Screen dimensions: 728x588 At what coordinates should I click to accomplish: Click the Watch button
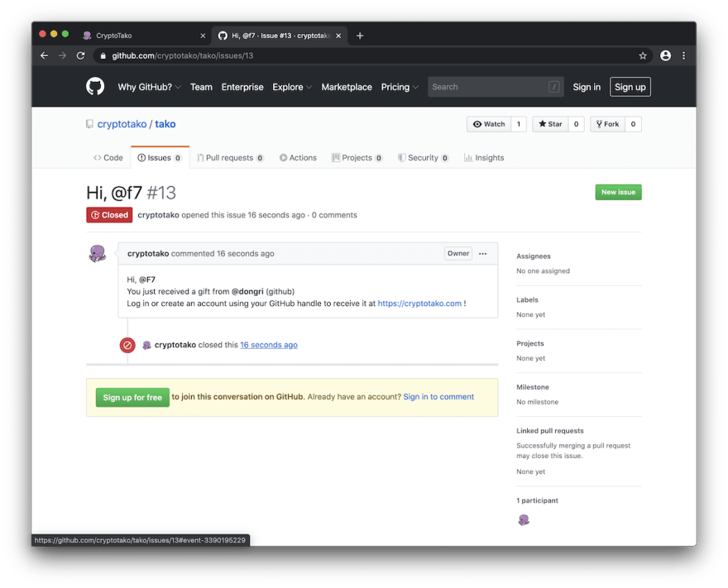point(489,124)
